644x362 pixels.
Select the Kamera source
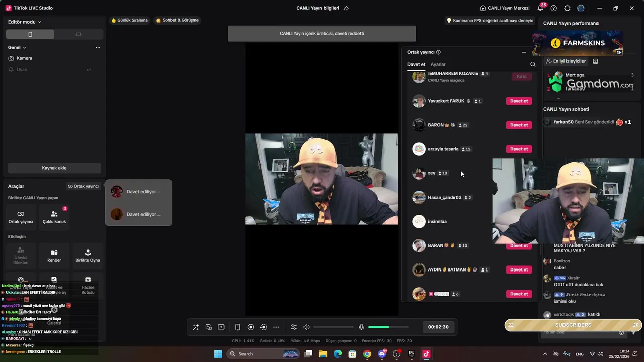coord(54,58)
